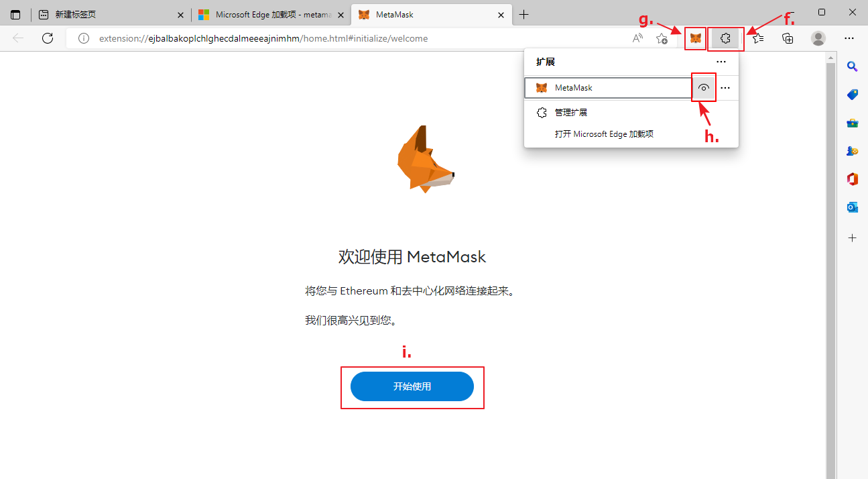
Task: Refresh the current page
Action: (48, 38)
